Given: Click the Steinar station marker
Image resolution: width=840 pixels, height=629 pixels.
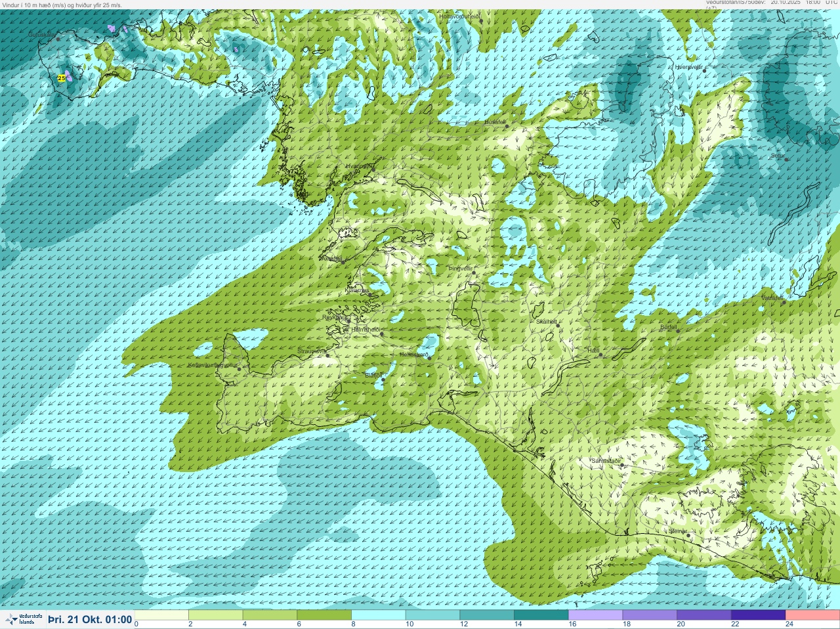Looking at the screenshot, I should pyautogui.click(x=688, y=535).
